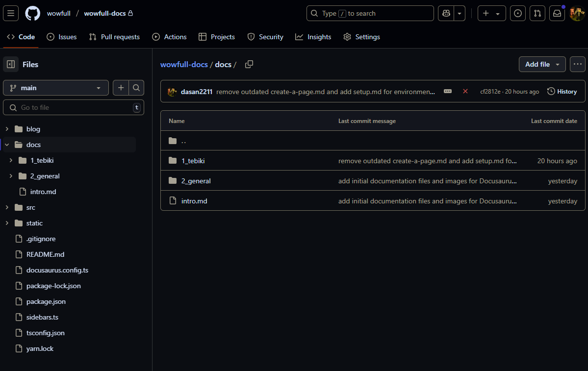Switch to the Issues tab

pos(62,37)
